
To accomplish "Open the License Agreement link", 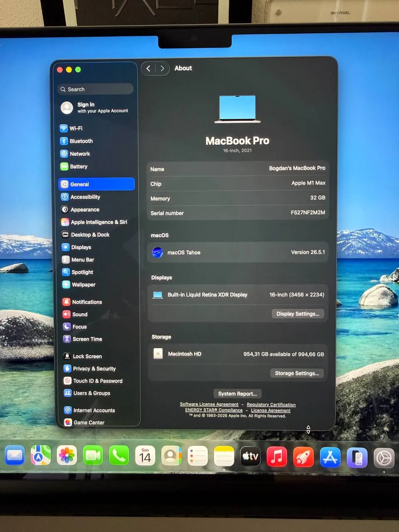I will (x=271, y=410).
